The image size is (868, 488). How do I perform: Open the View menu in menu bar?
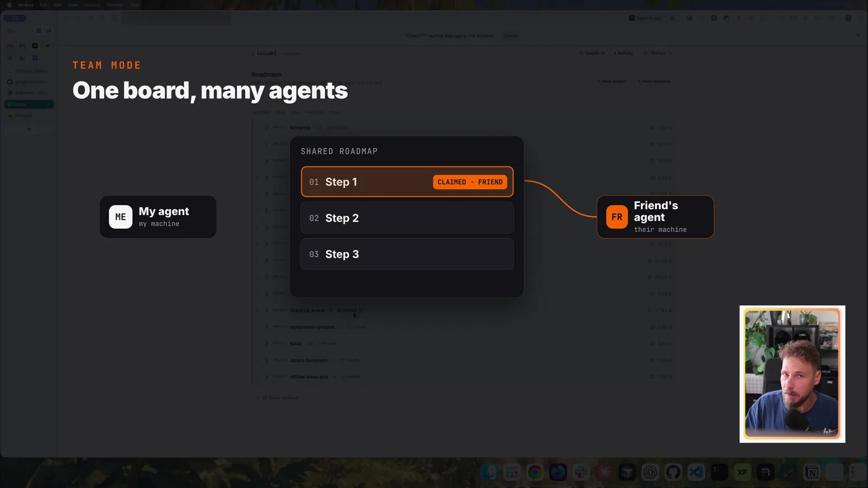pos(73,5)
